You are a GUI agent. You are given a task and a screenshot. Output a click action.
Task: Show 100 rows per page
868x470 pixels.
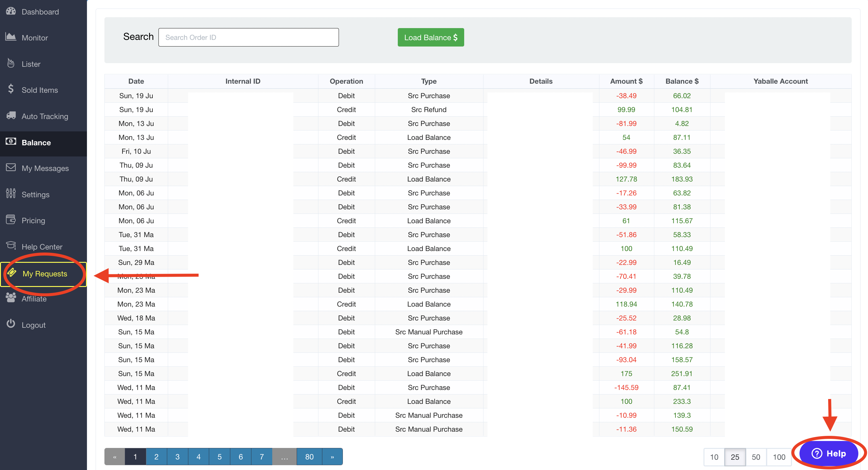pyautogui.click(x=779, y=457)
